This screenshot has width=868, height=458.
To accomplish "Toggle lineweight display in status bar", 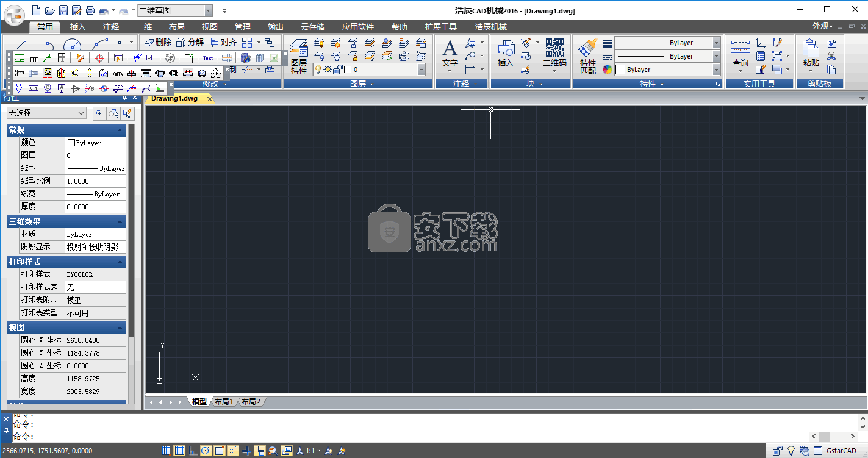I will pos(246,451).
